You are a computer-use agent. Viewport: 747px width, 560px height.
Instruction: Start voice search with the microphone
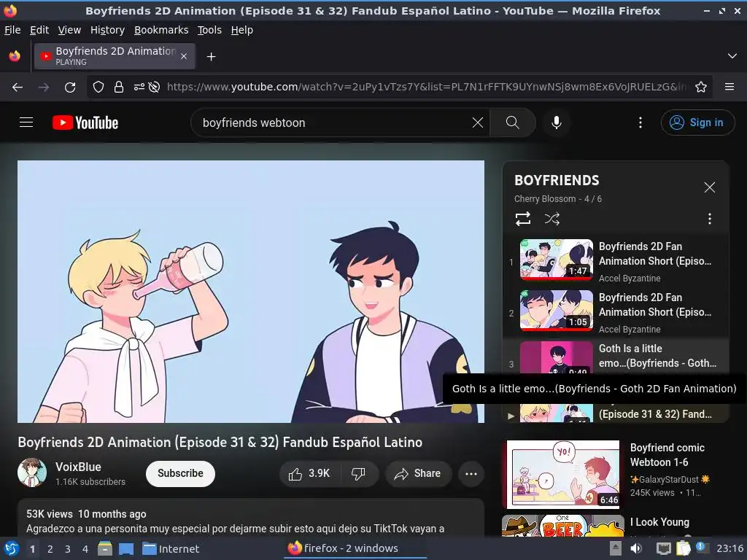[x=556, y=122]
